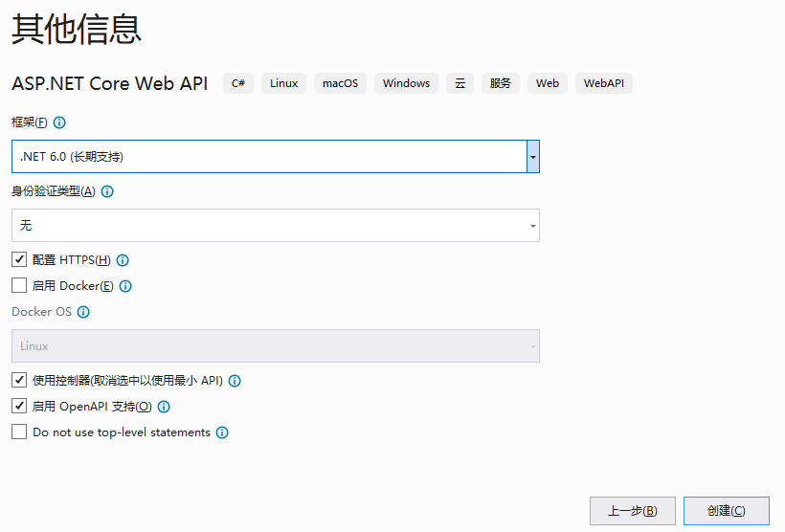Click info icon beside Docker OS label
785x532 pixels.
pos(83,312)
